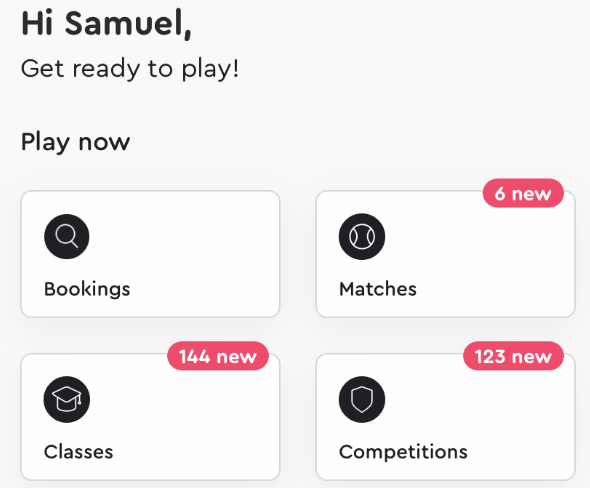Click the Matches label text
590x488 pixels.
click(378, 289)
